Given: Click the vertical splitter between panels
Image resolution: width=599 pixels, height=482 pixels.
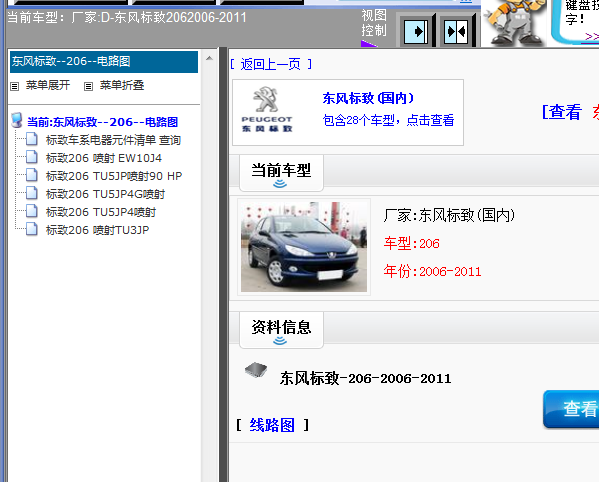Looking at the screenshot, I should coord(223,264).
